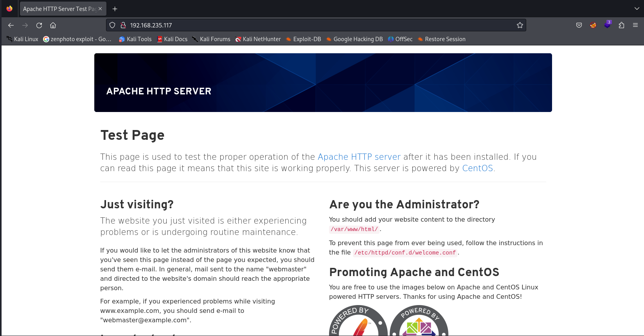
Task: Click the address bar showing 192.168.235.117
Action: click(313, 25)
